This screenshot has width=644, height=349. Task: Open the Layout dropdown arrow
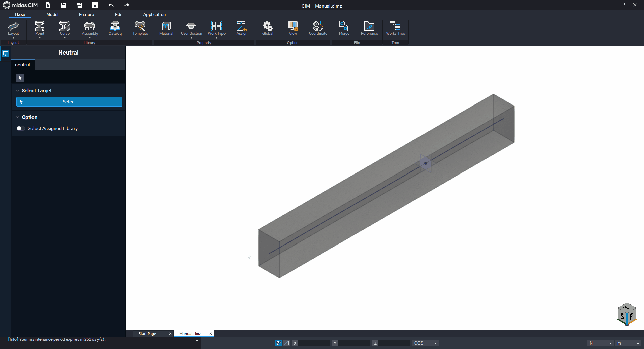click(13, 38)
